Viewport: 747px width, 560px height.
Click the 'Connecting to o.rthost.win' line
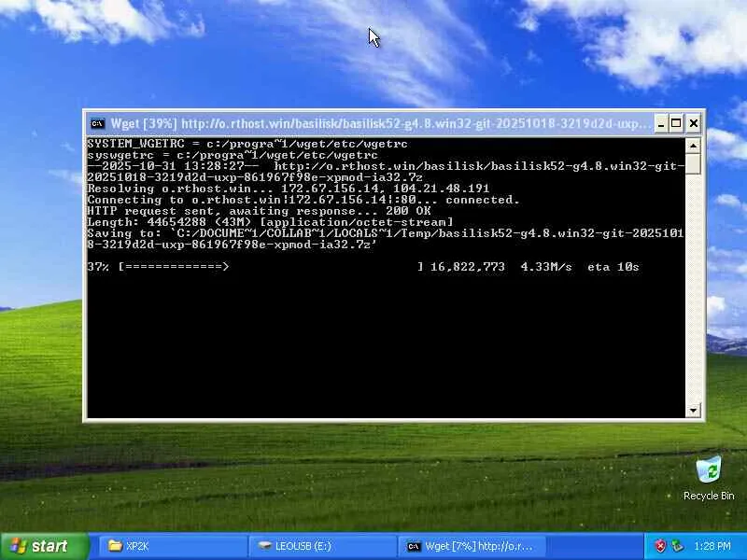coord(303,200)
